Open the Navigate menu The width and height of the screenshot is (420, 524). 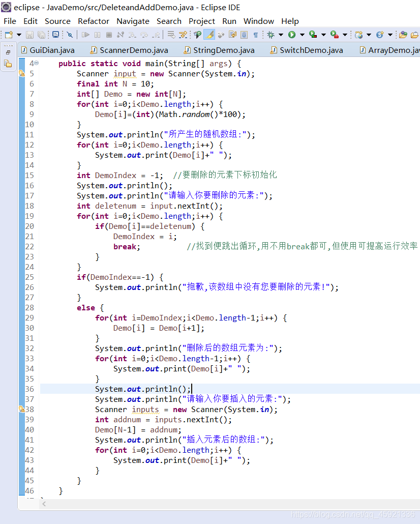tap(133, 21)
